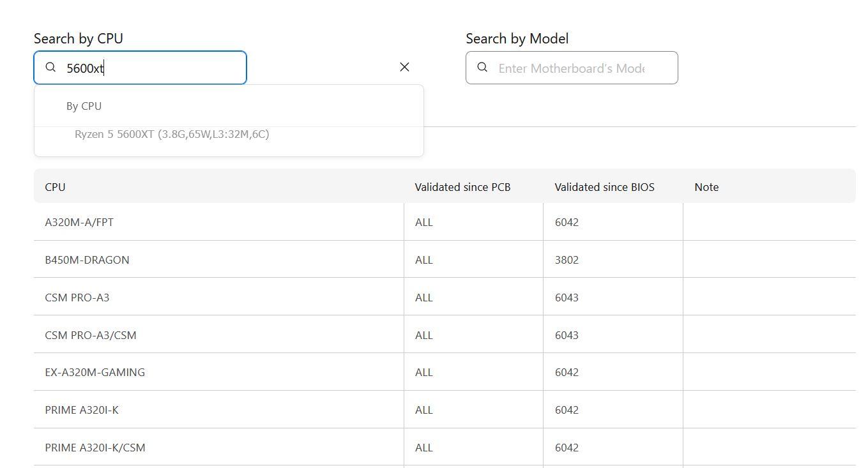This screenshot has width=868, height=468.
Task: Select Ryzen 5 5600XT suggestion
Action: click(172, 134)
